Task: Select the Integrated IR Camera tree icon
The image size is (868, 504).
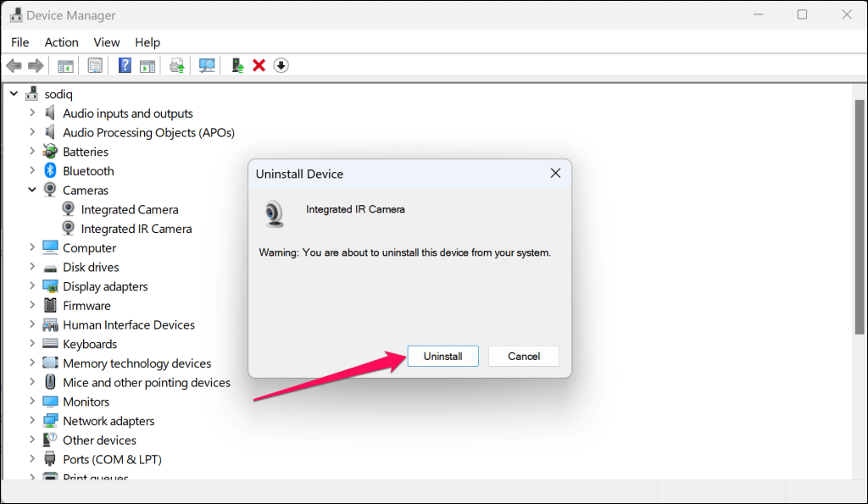Action: 68,229
